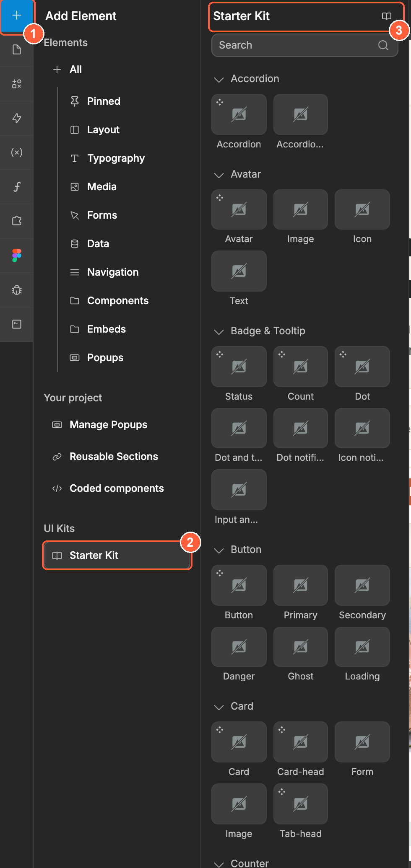This screenshot has height=868, width=411.
Task: Click into the Search field
Action: 304,45
